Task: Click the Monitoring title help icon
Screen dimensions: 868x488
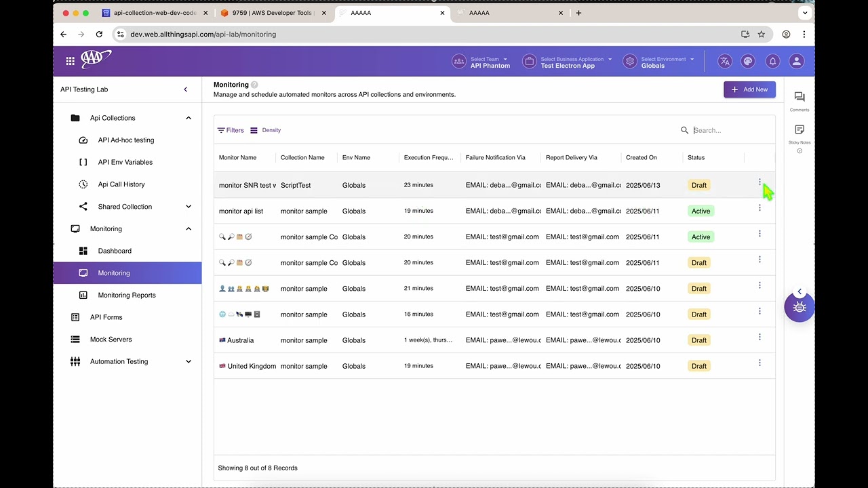Action: (254, 85)
